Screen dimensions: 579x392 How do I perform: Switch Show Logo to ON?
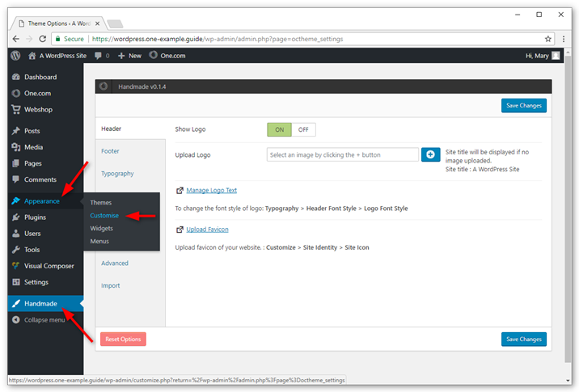280,129
